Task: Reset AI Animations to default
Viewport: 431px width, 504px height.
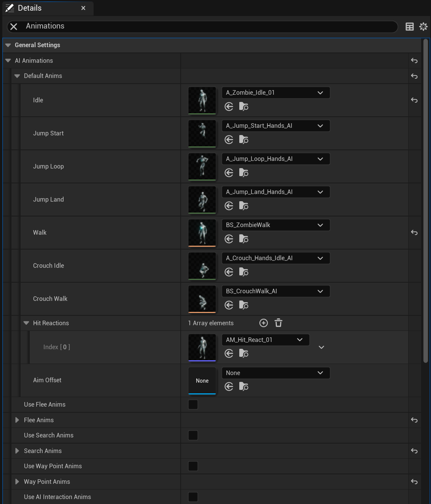Action: [x=414, y=61]
